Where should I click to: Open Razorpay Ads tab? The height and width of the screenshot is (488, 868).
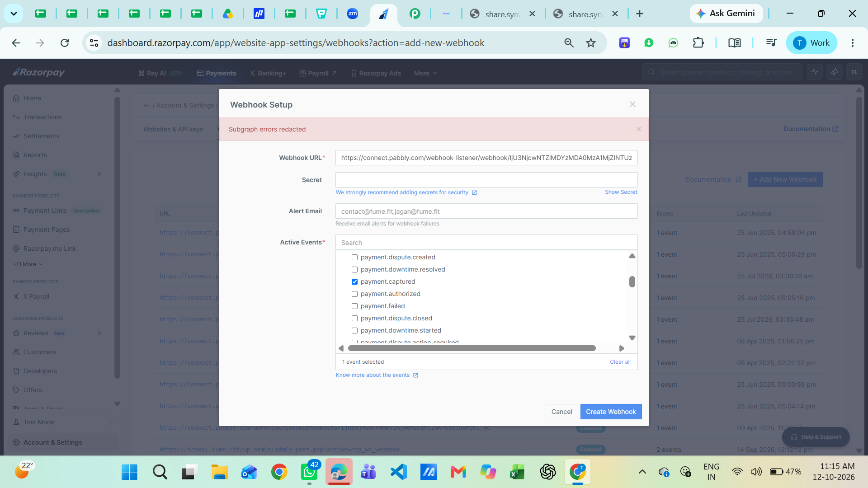pos(376,73)
